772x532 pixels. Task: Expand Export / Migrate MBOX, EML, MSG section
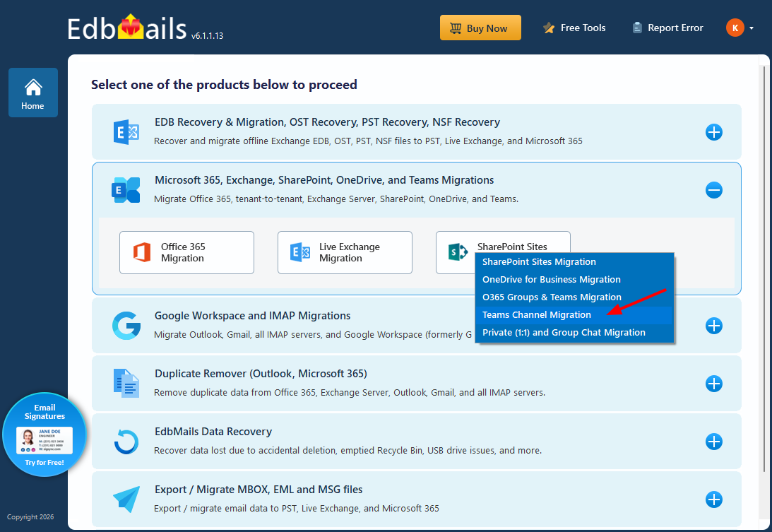713,500
